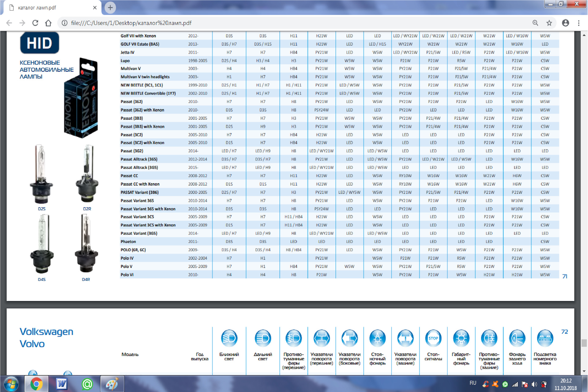Viewport: 588px width, 392px height.
Task: Click the volume speaker tray icon
Action: click(x=534, y=384)
